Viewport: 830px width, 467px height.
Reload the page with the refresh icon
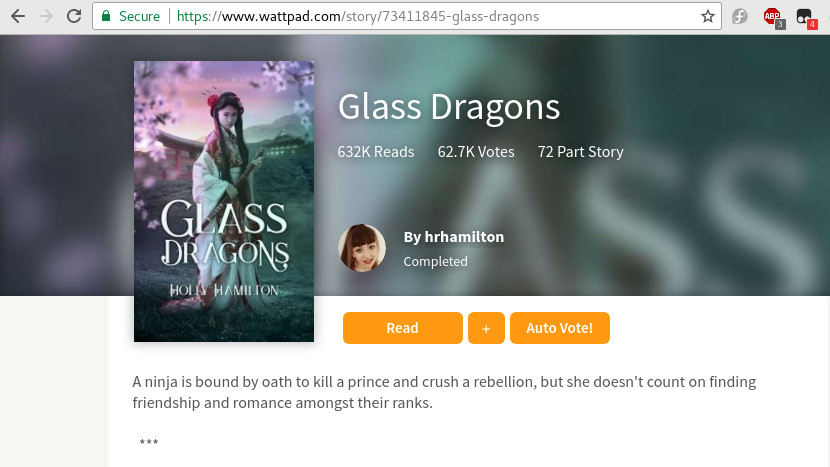coord(74,16)
